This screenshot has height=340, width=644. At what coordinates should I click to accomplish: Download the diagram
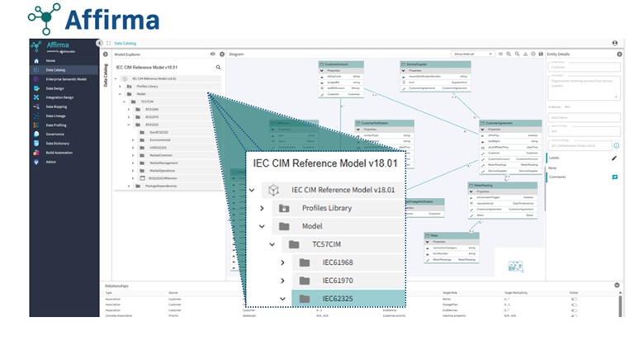click(525, 54)
